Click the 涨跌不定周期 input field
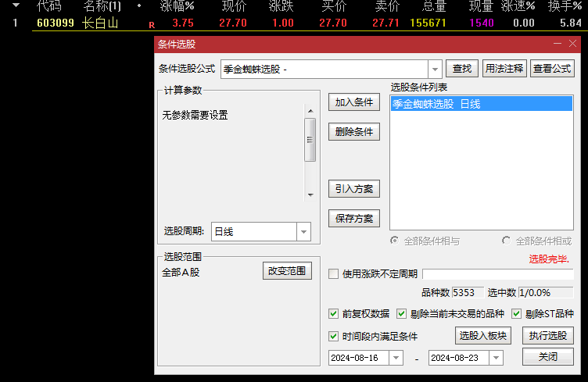The width and height of the screenshot is (588, 382). coord(498,273)
